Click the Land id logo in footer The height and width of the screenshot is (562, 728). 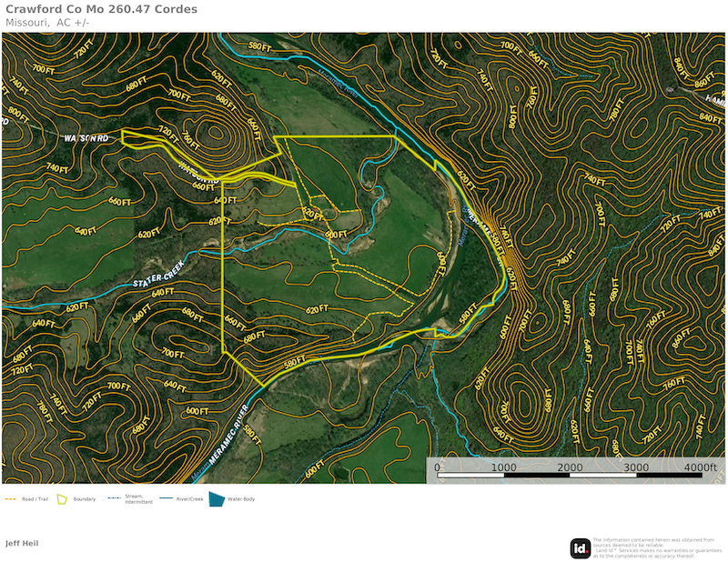point(580,548)
